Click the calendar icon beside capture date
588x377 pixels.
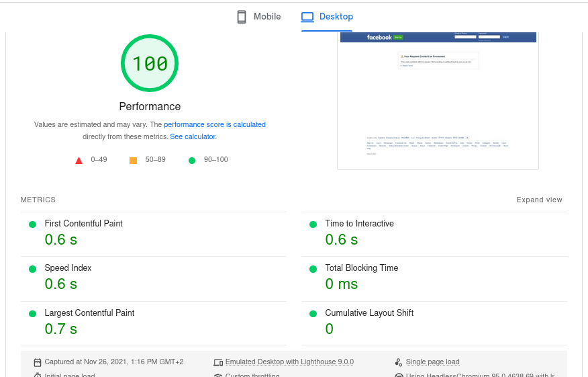(38, 362)
